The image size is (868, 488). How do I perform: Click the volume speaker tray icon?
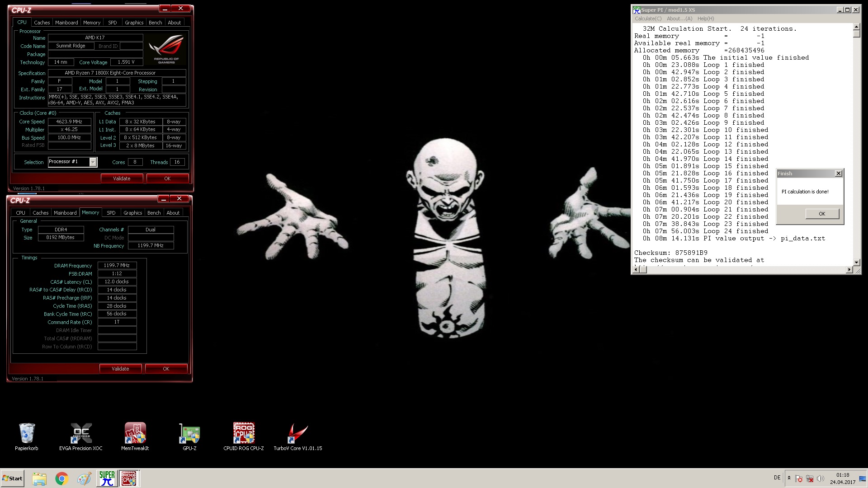821,479
